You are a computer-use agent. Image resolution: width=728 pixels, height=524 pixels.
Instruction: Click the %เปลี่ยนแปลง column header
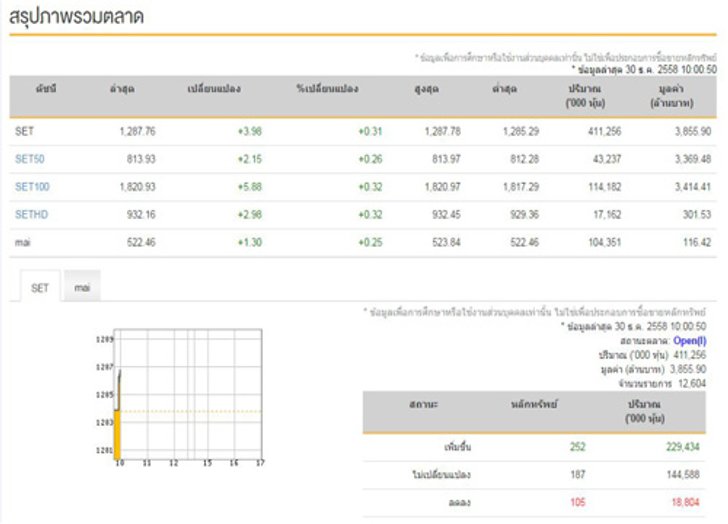point(327,89)
